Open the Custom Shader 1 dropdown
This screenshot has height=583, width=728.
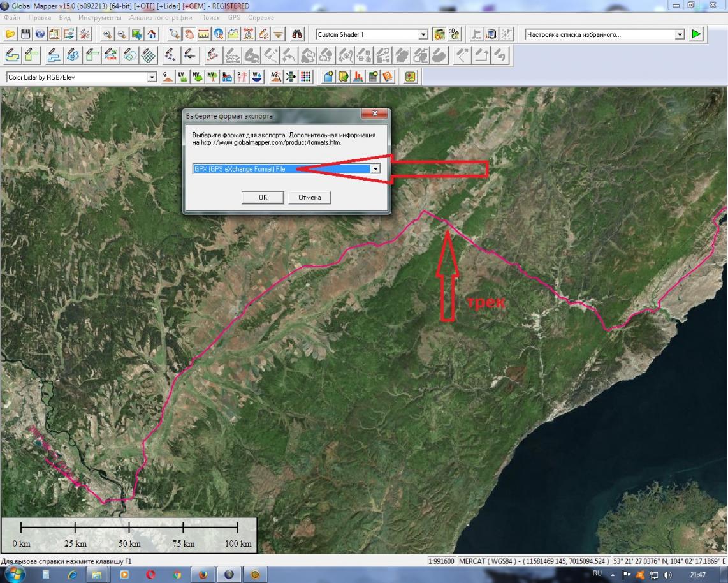coord(423,34)
